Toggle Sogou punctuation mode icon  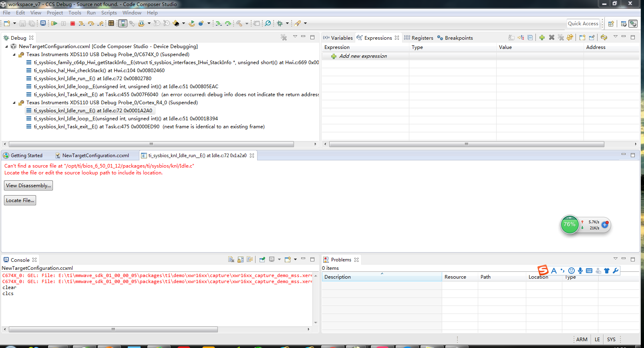click(x=563, y=271)
